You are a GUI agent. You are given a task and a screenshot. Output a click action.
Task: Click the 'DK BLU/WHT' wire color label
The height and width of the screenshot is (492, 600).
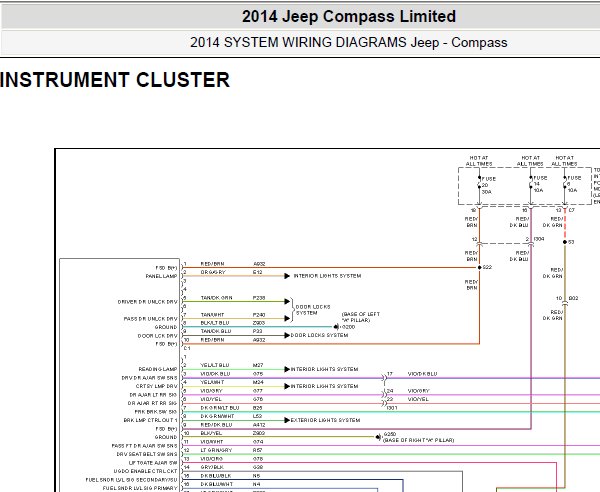[x=217, y=484]
